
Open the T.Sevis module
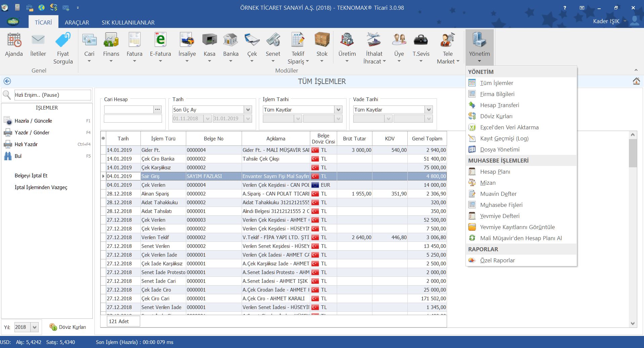point(421,45)
